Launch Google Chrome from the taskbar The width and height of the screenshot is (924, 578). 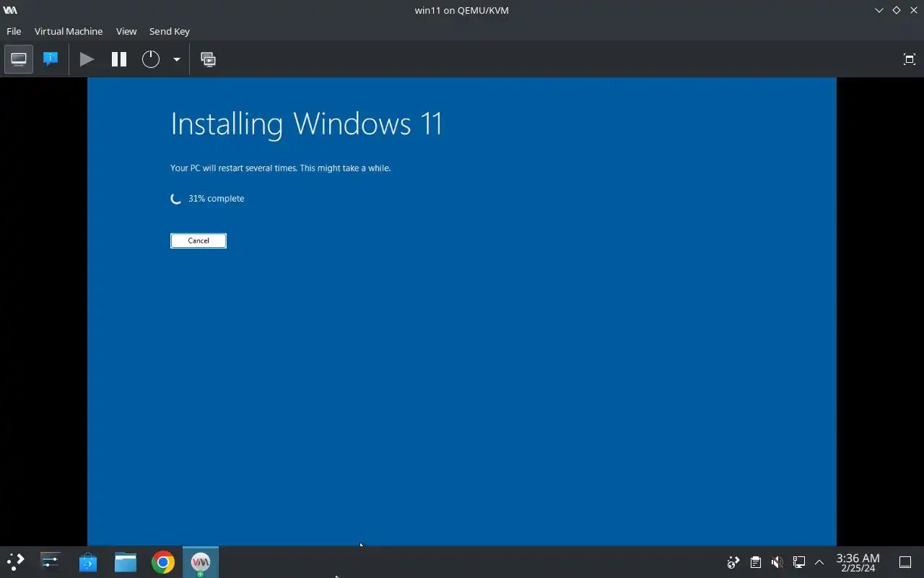click(163, 561)
